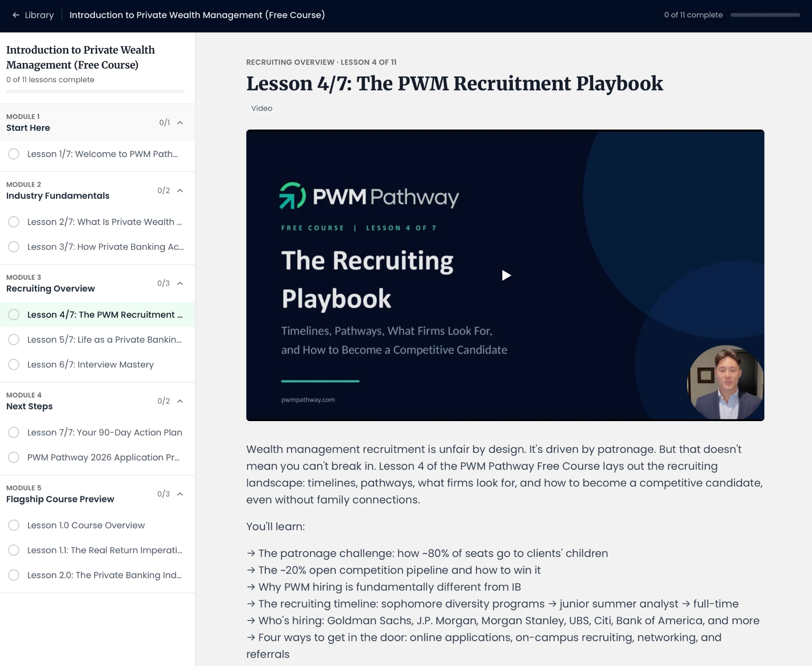Click the Video type label

click(261, 108)
